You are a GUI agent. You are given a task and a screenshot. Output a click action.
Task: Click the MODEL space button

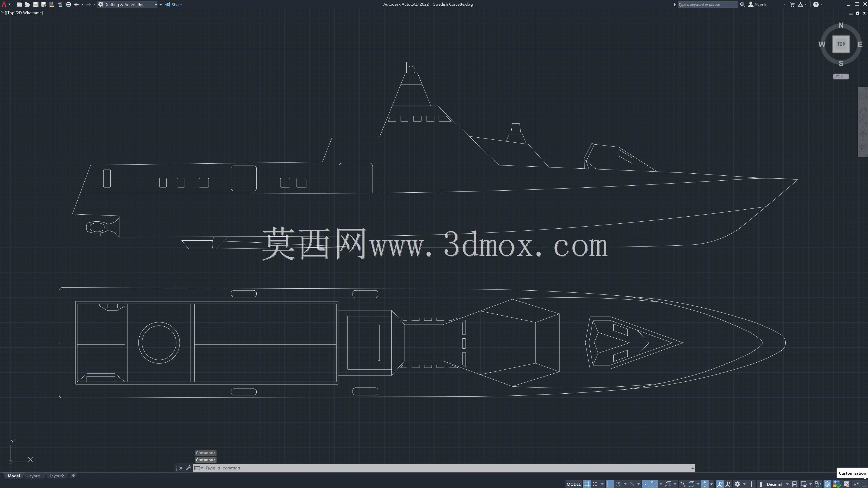coord(573,484)
